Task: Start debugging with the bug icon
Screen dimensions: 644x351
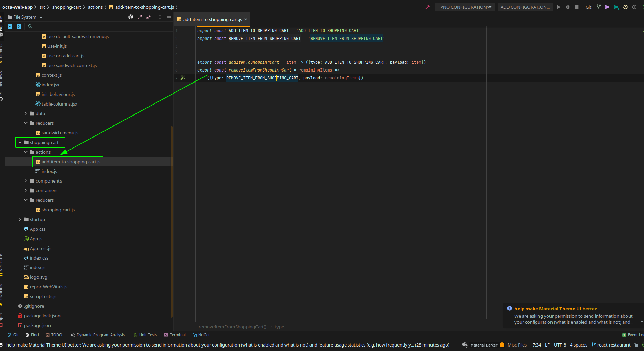Action: pos(568,7)
